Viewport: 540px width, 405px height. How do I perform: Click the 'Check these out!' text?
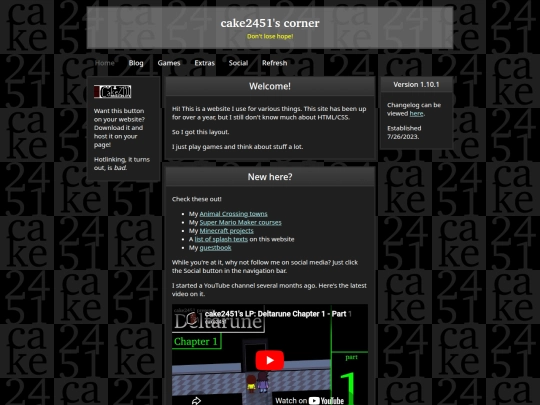click(x=197, y=199)
